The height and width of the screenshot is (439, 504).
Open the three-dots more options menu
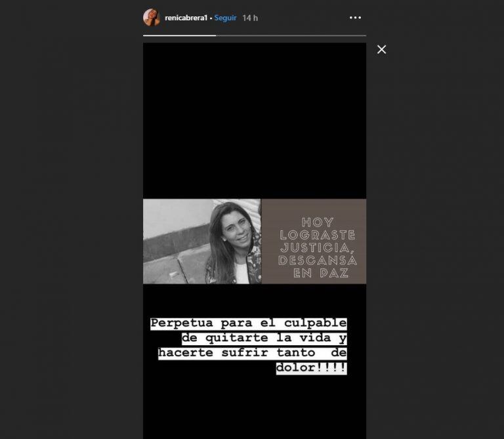pos(355,18)
